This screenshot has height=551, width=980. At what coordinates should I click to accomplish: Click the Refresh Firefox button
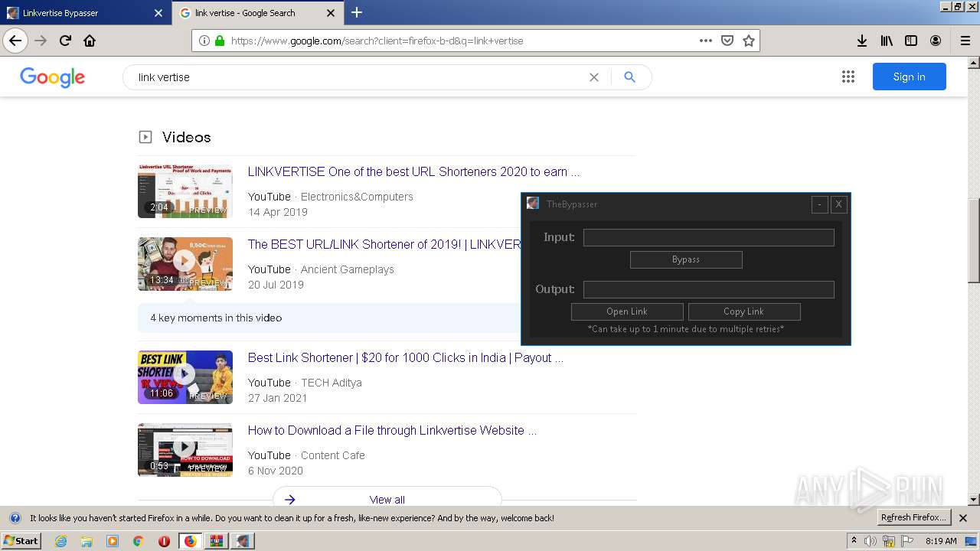pyautogui.click(x=913, y=518)
